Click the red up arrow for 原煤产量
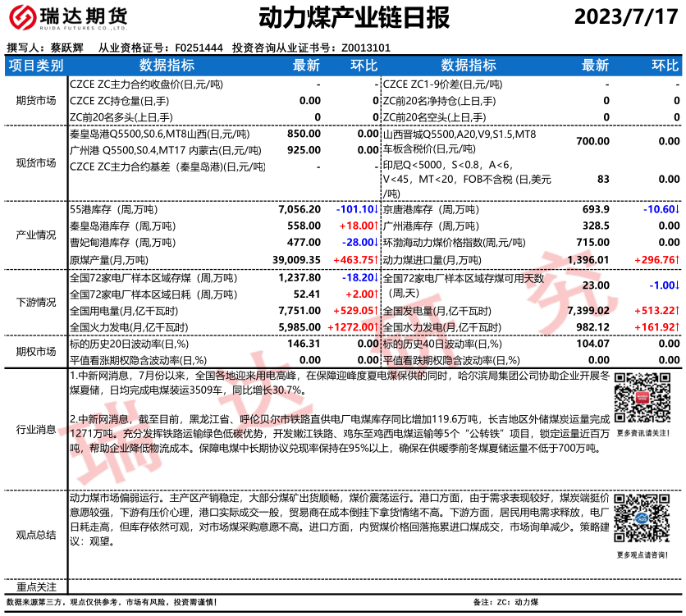 point(376,259)
